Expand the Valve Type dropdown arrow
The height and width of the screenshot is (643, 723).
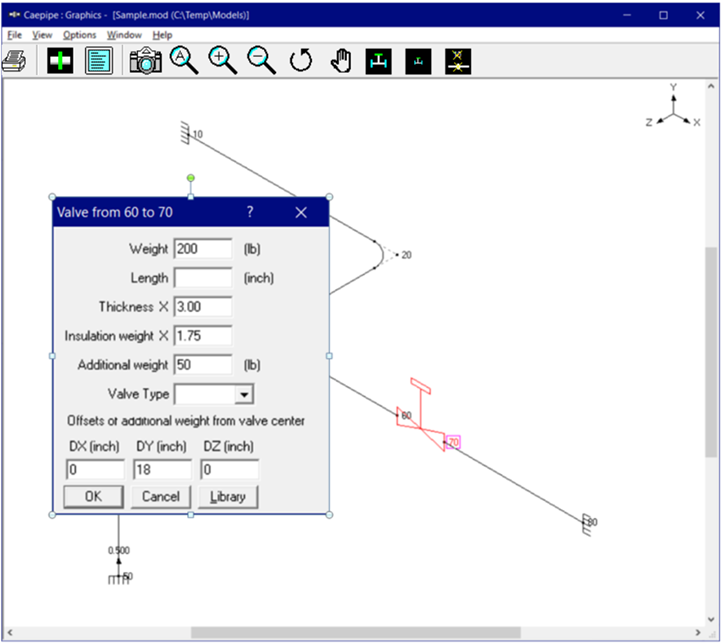244,395
